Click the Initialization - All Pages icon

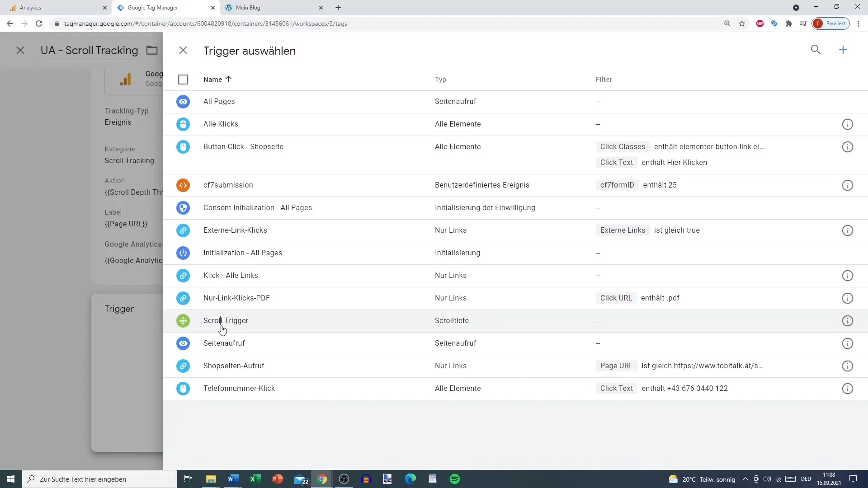pyautogui.click(x=183, y=253)
